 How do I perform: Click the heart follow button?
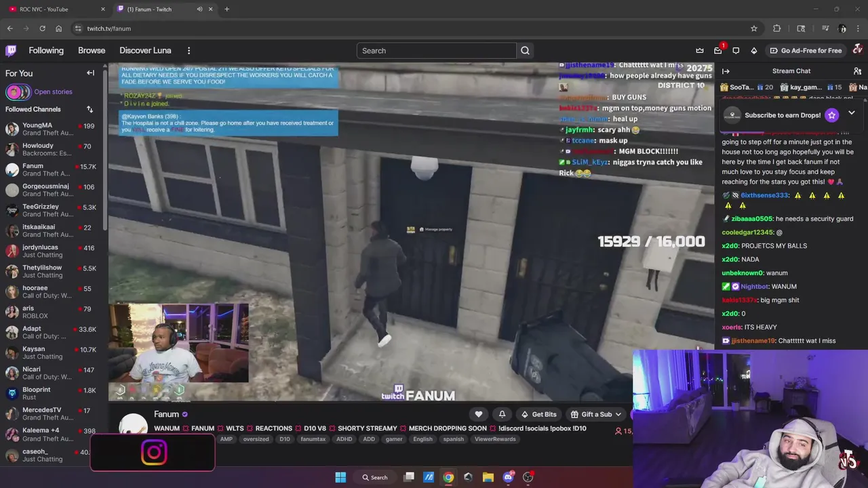[478, 414]
